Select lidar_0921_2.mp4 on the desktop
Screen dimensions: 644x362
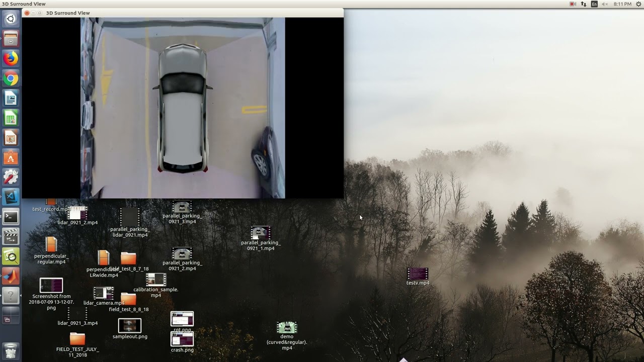tap(77, 216)
